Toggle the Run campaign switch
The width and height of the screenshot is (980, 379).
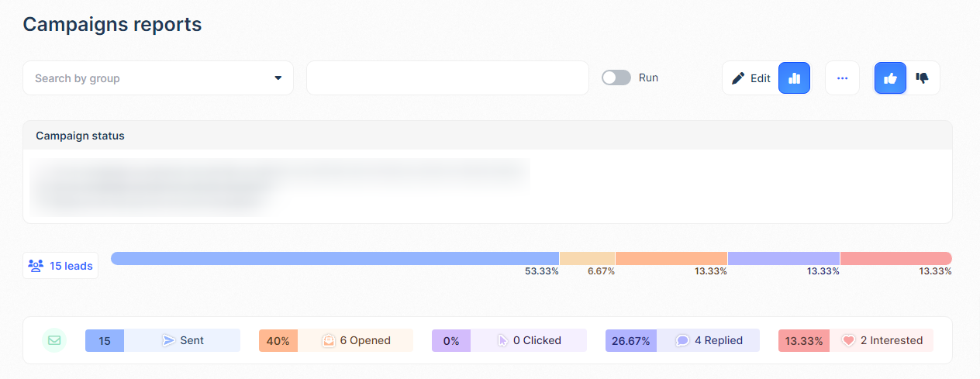coord(616,78)
